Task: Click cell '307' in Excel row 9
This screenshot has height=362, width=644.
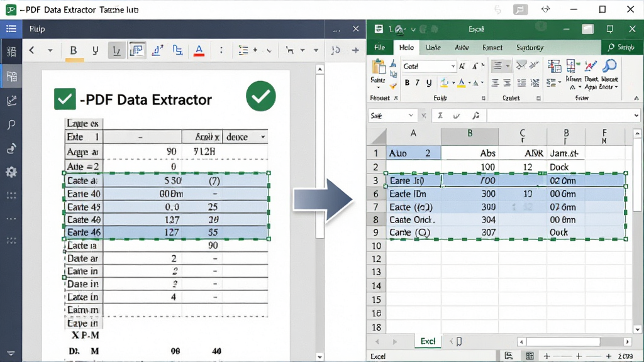Action: [470, 233]
